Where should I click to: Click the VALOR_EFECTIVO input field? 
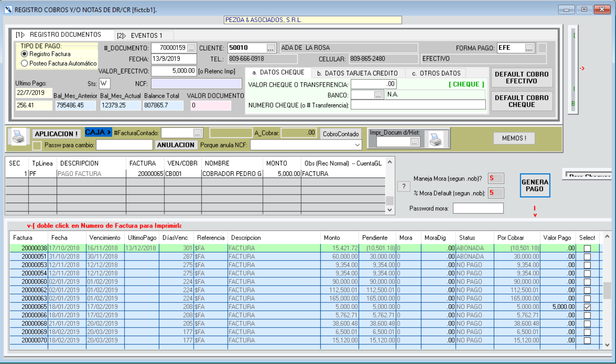174,71
